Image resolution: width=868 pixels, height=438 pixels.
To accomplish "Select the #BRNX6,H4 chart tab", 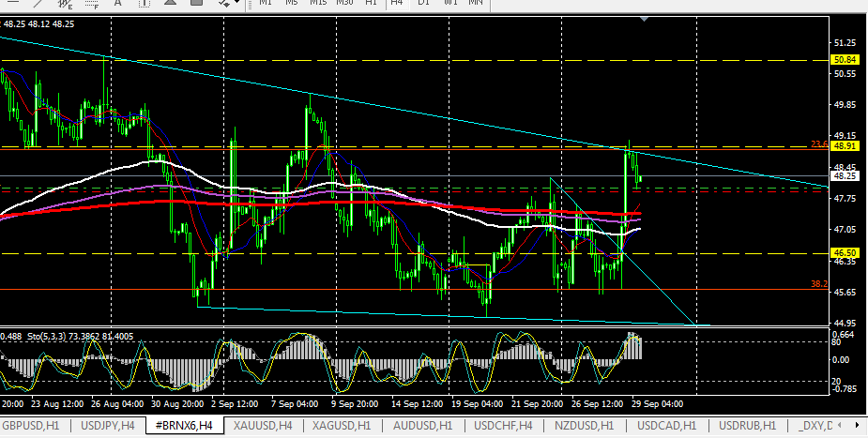I will click(x=185, y=425).
